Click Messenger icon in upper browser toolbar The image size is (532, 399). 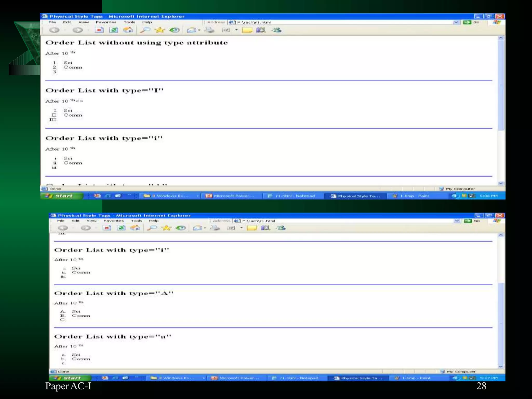coord(276,30)
